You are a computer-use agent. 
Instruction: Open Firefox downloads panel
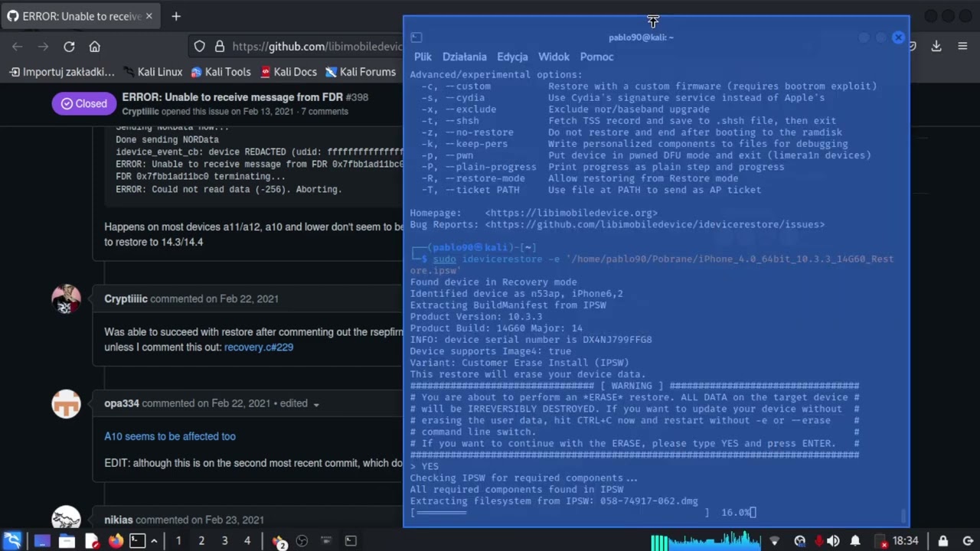pos(936,47)
